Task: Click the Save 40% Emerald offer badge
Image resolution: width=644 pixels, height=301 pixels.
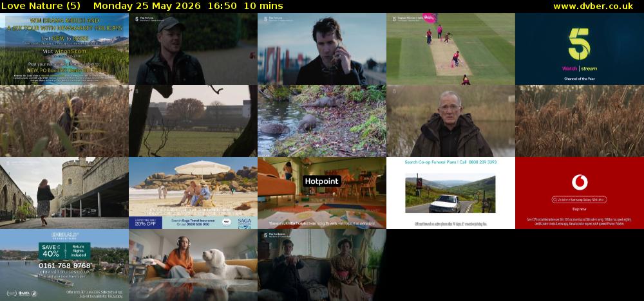Action: [64, 251]
